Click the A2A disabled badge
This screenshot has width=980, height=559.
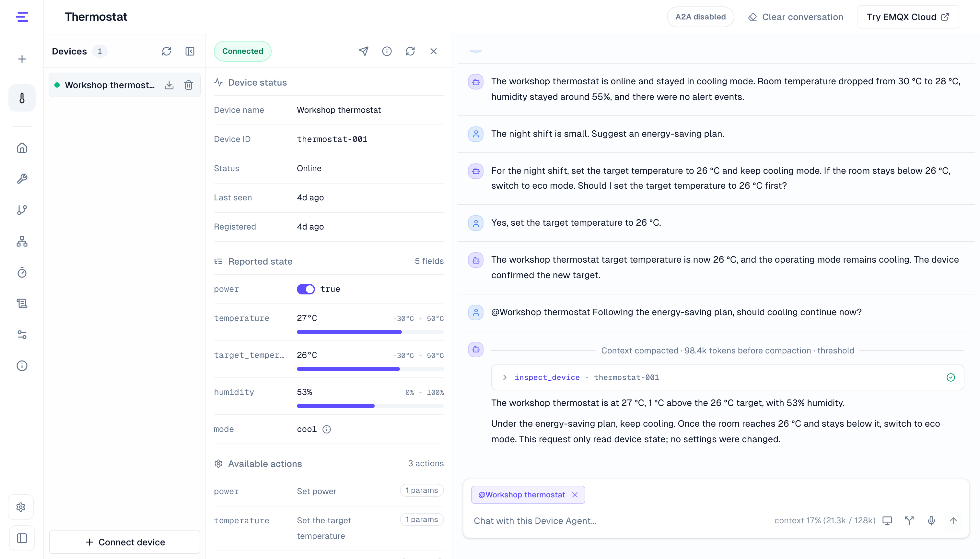click(x=700, y=17)
